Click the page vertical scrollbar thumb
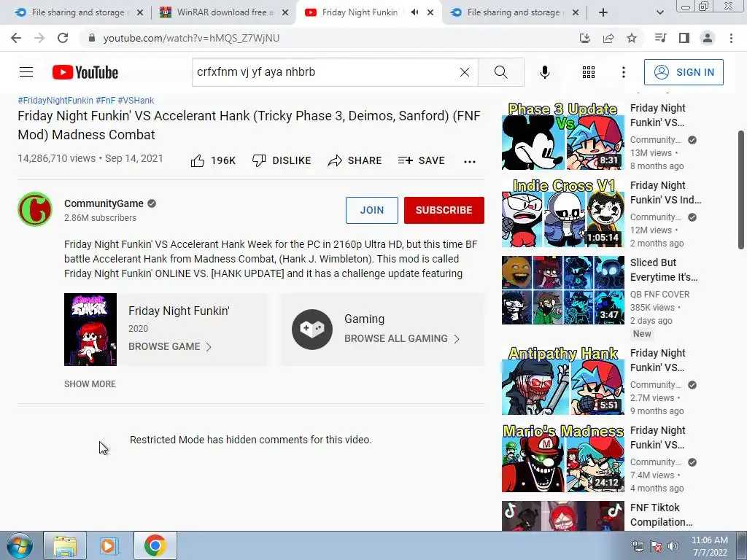This screenshot has height=560, width=747. [741, 190]
